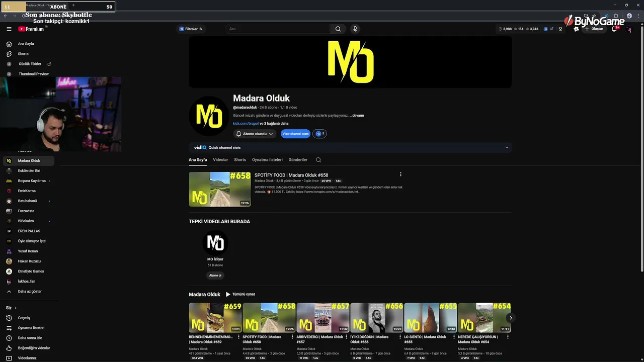Screen dimensions: 644x362
Task: Open the vidIQ Filtreler dropdown
Action: [x=191, y=29]
